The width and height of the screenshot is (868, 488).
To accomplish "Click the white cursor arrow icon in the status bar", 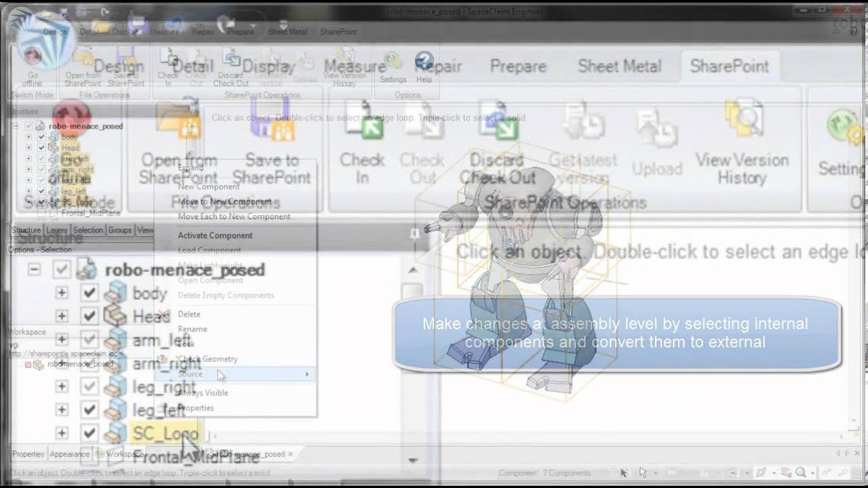I will 643,472.
